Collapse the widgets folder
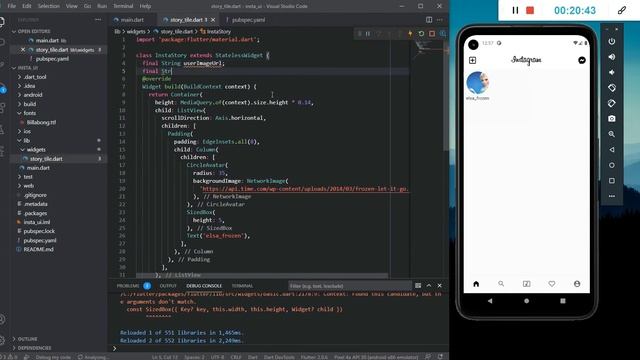Image resolution: width=640 pixels, height=360 pixels. coord(36,149)
